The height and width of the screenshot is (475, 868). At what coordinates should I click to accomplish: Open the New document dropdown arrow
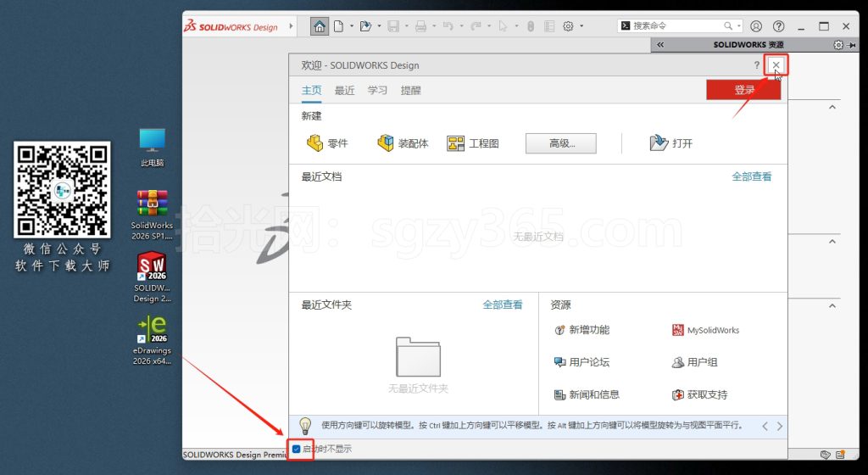click(352, 26)
